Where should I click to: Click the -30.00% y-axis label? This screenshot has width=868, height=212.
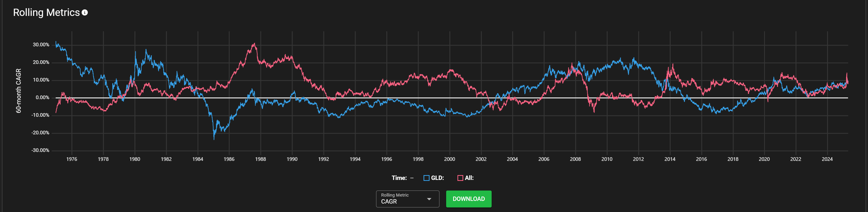point(40,150)
